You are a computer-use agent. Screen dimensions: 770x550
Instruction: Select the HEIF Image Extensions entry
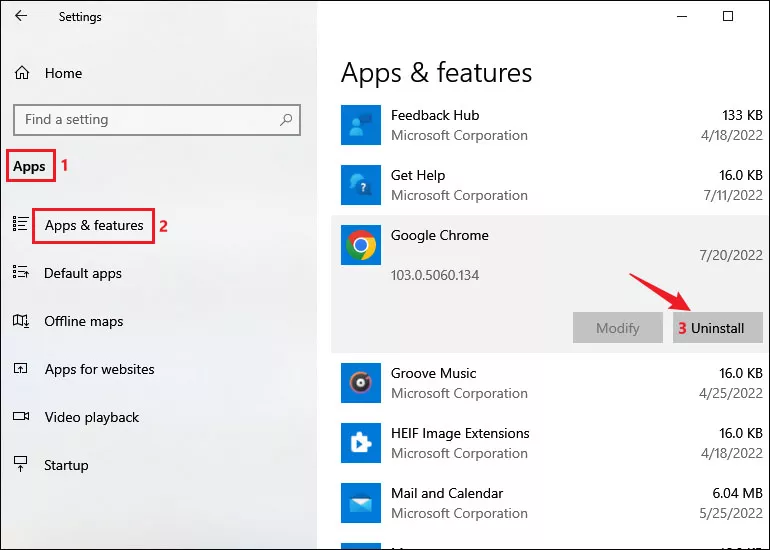pos(551,443)
